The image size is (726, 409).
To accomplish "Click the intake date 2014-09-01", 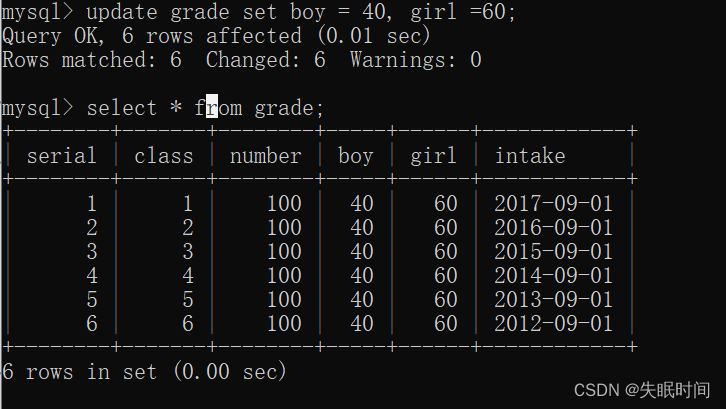I will tap(553, 276).
